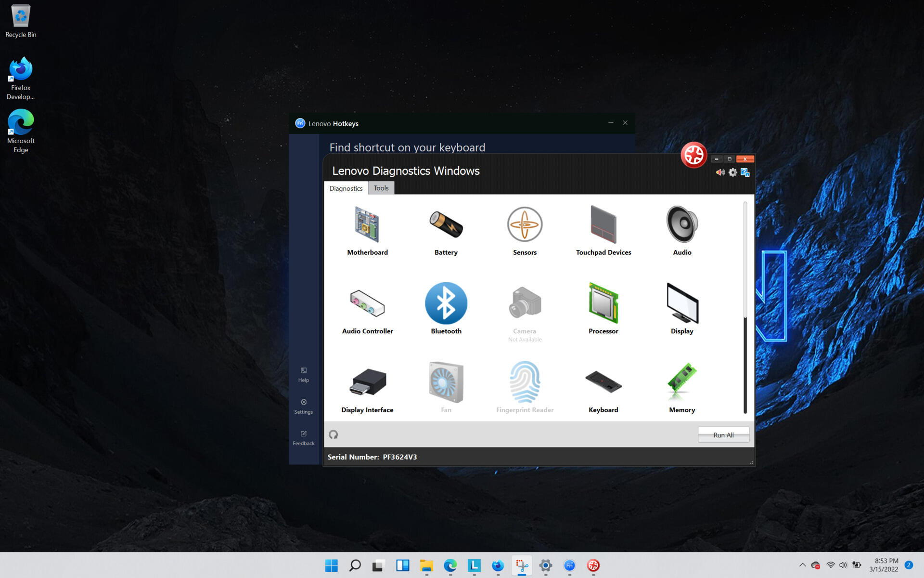Switch to Lenovo Diagnostics taskbar icon

[x=593, y=565]
